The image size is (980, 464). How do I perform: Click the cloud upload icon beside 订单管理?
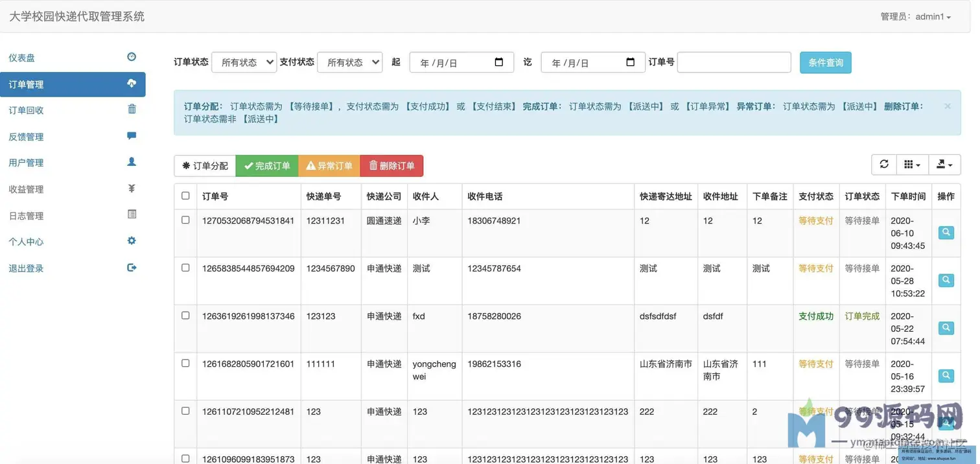[x=132, y=84]
